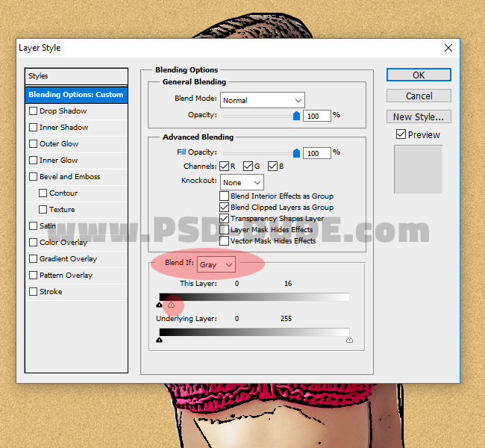Open the Blend Mode dropdown
The width and height of the screenshot is (485, 448).
point(263,100)
